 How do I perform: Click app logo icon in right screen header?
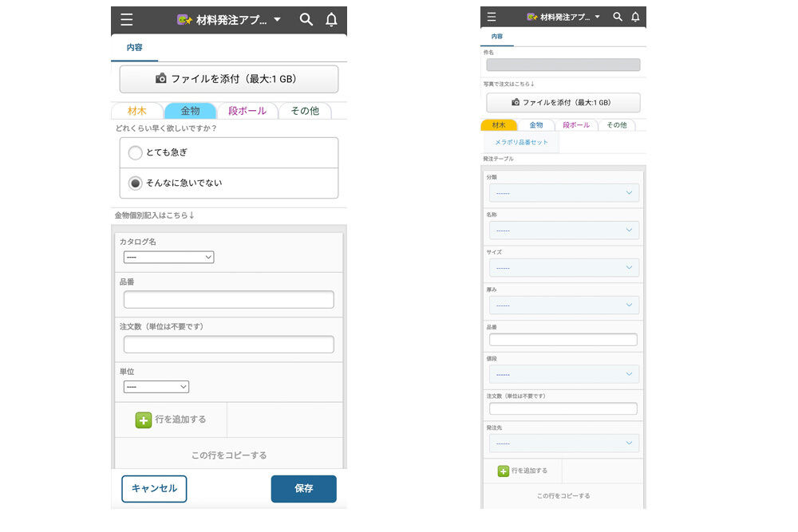tap(531, 17)
